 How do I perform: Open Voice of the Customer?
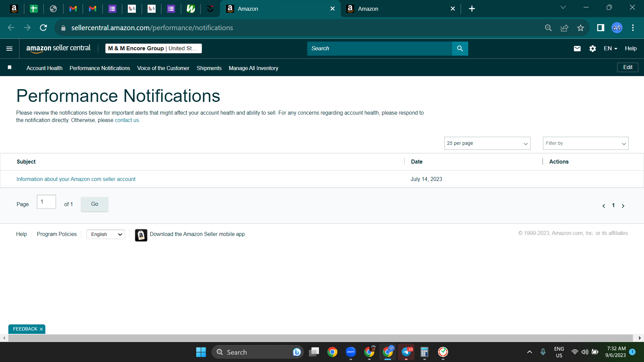pos(163,68)
